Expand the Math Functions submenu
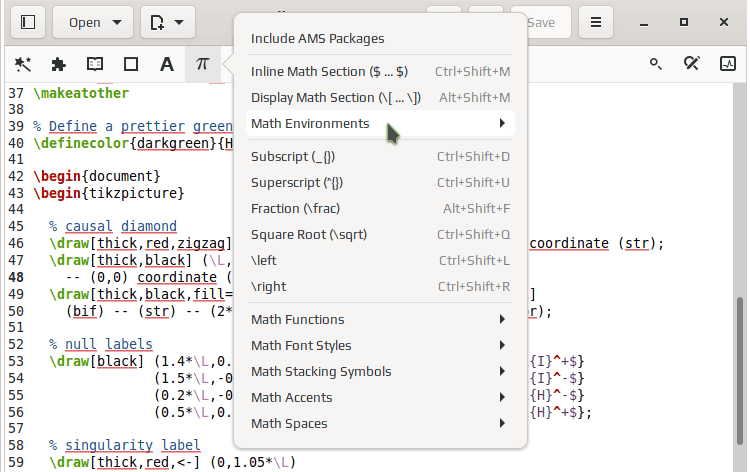750x472 pixels. coord(380,319)
